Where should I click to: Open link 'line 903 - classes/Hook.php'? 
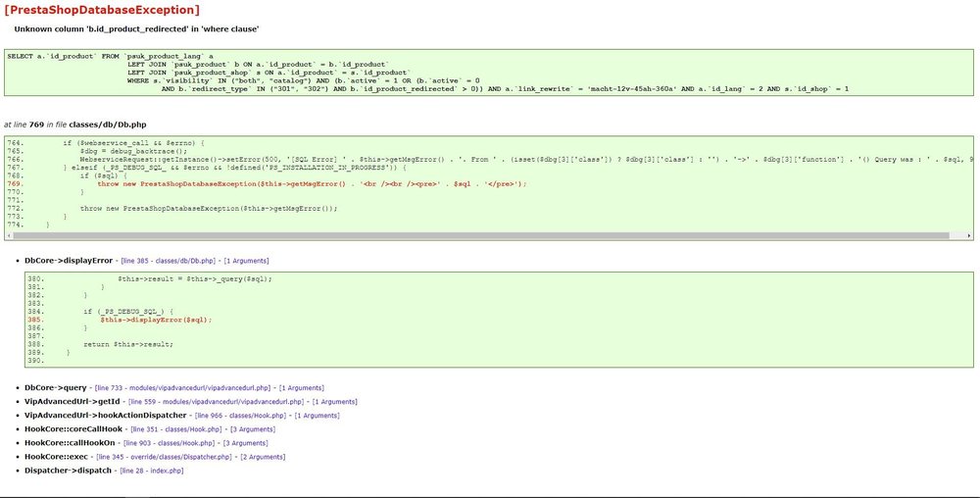170,443
